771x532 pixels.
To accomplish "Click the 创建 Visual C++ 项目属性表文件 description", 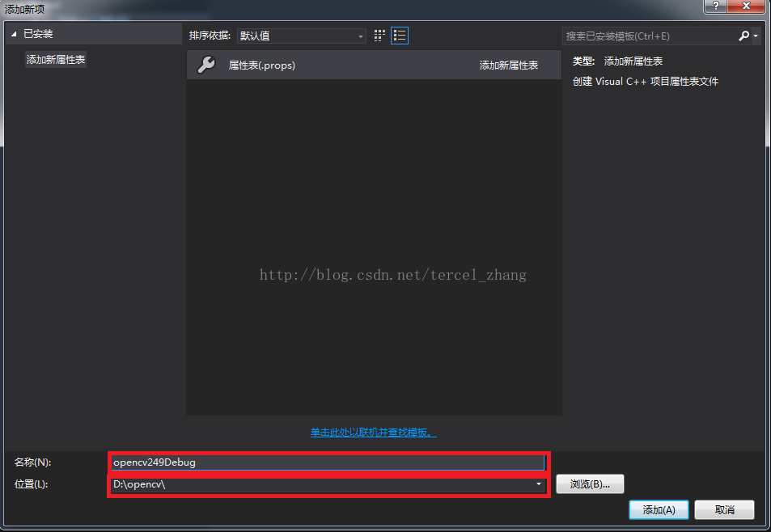I will (645, 82).
